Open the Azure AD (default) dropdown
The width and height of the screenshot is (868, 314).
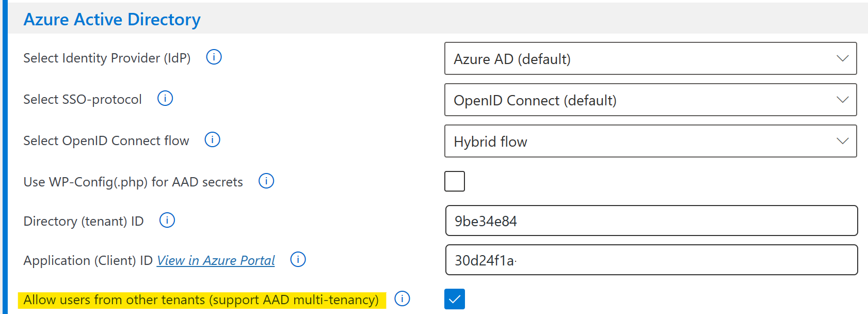pos(650,59)
